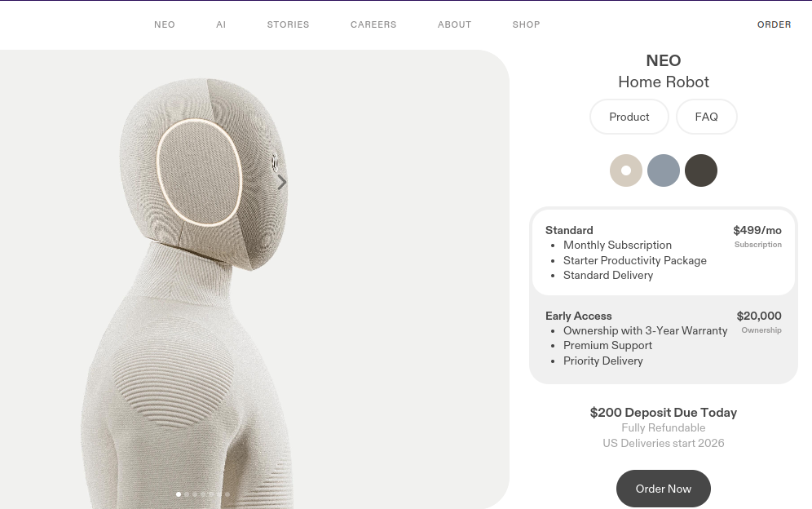Open the Shop link
Viewport: 812px width, 509px height.
pos(526,24)
